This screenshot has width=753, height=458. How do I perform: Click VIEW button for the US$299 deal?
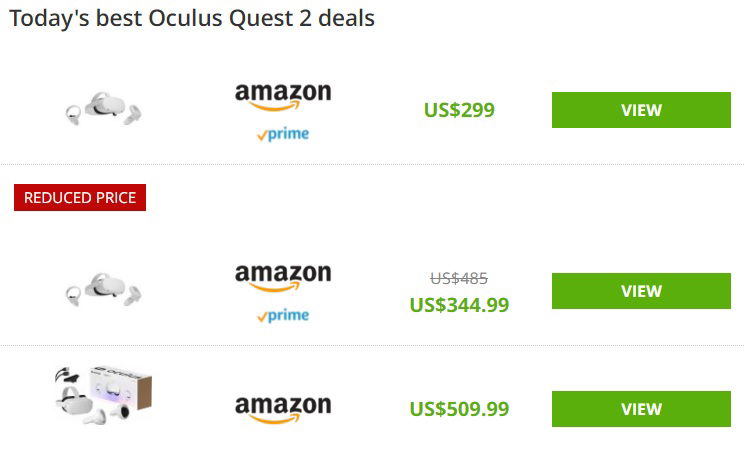click(641, 110)
